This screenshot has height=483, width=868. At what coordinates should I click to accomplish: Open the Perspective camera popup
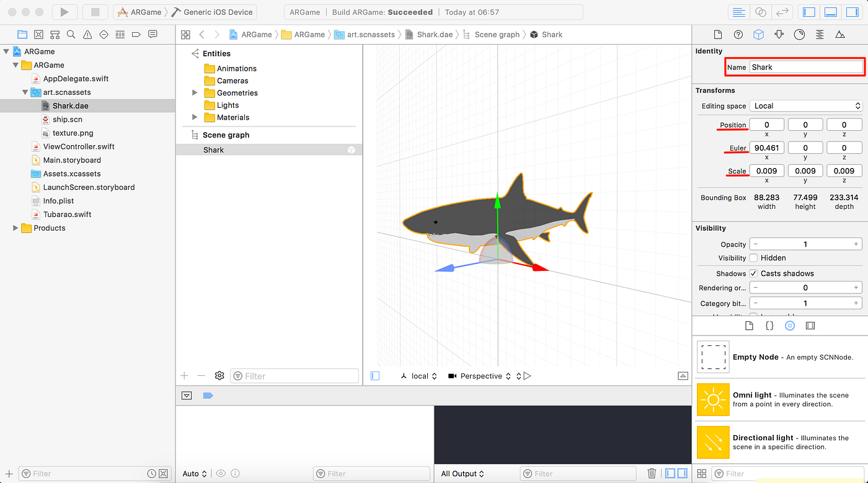(479, 376)
